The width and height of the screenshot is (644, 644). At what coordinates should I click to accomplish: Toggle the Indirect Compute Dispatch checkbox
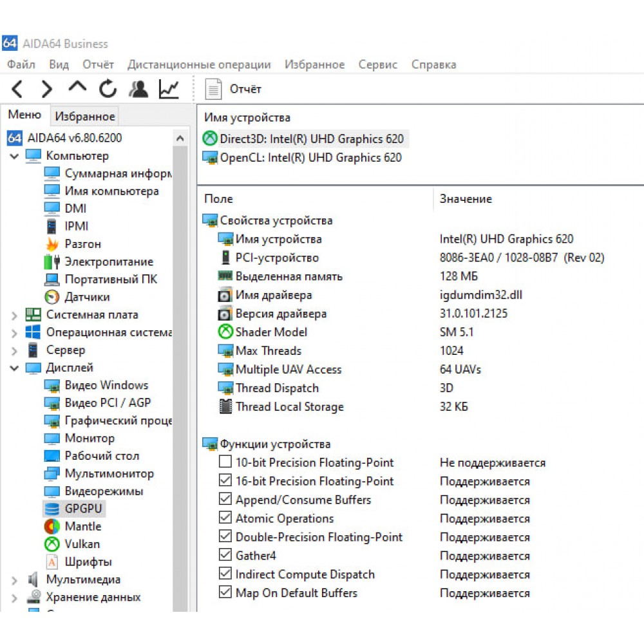(225, 573)
